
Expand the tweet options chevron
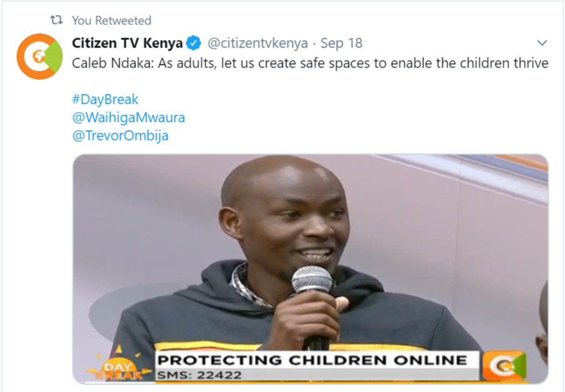[542, 43]
